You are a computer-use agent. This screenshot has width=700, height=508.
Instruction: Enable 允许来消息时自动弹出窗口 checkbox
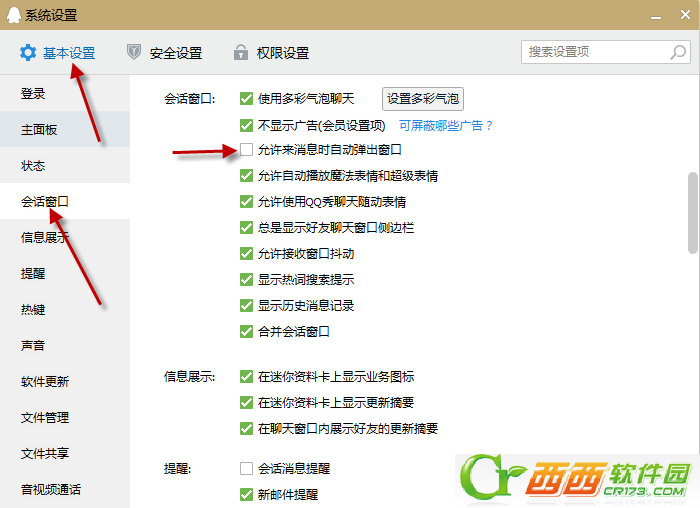click(x=246, y=150)
